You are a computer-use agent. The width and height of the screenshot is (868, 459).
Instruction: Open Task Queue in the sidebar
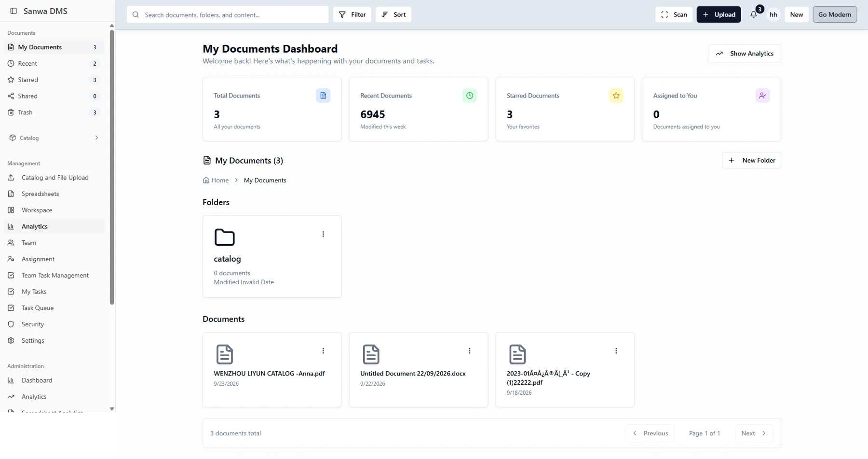54,308
